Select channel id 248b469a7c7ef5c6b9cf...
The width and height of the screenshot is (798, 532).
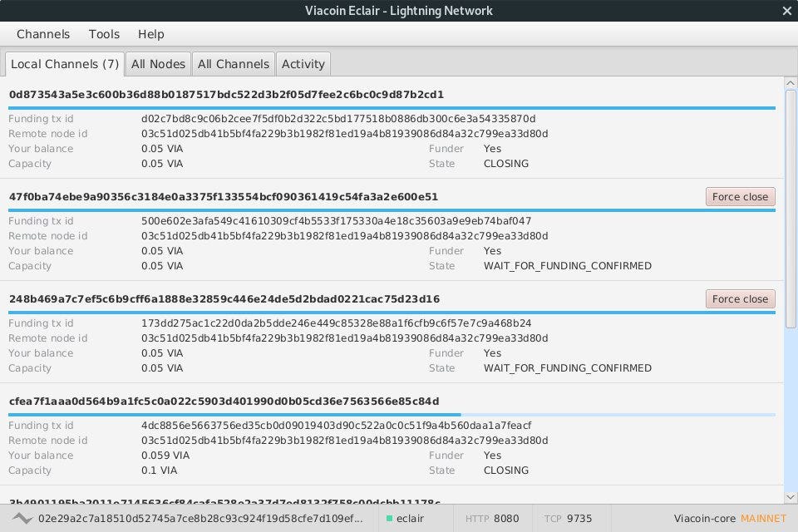224,299
